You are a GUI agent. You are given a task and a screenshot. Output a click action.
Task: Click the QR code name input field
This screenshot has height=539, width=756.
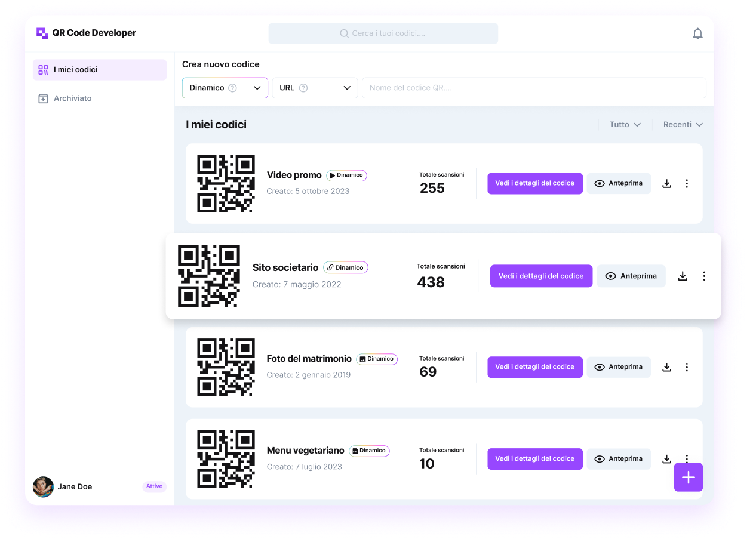pos(533,87)
